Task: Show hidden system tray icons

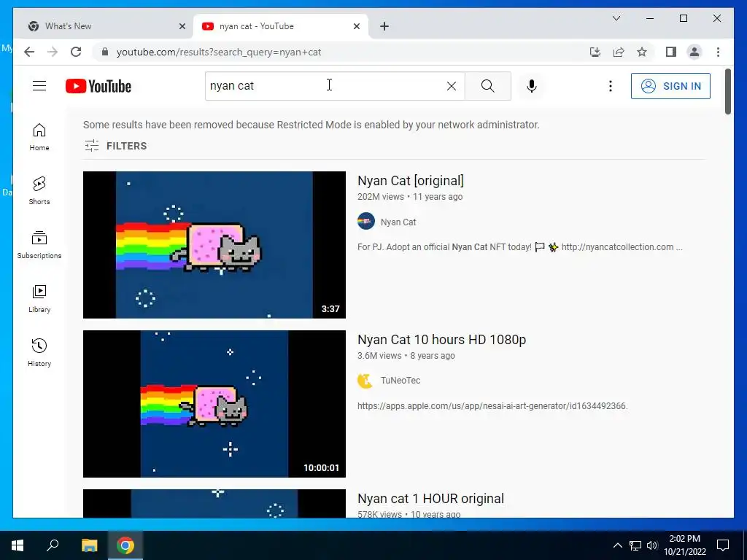Action: [617, 545]
